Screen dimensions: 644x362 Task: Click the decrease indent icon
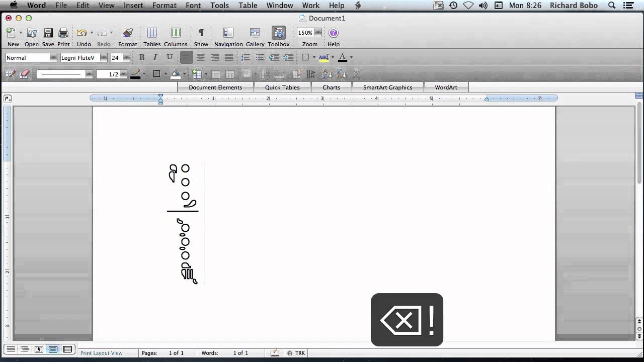(274, 58)
